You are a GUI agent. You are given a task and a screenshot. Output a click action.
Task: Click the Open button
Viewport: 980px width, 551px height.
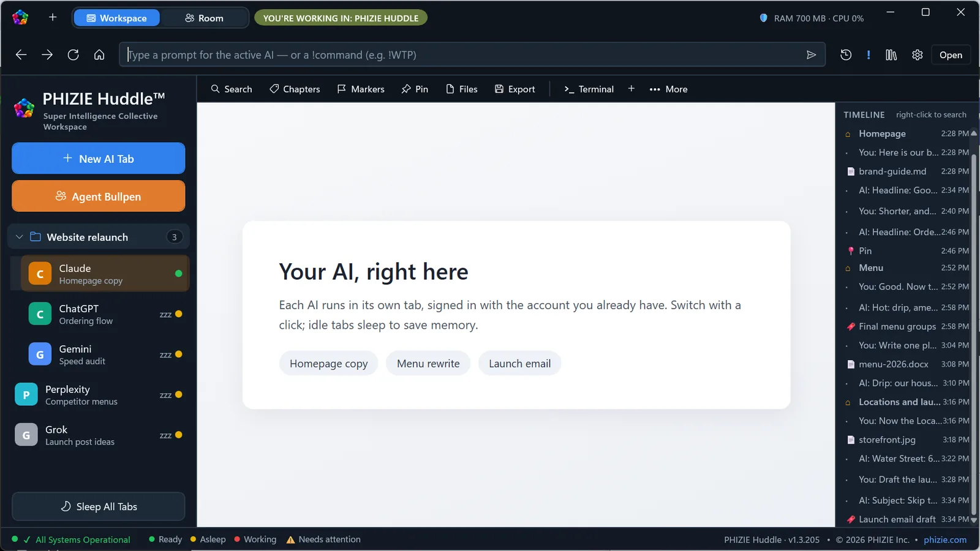[x=951, y=54]
